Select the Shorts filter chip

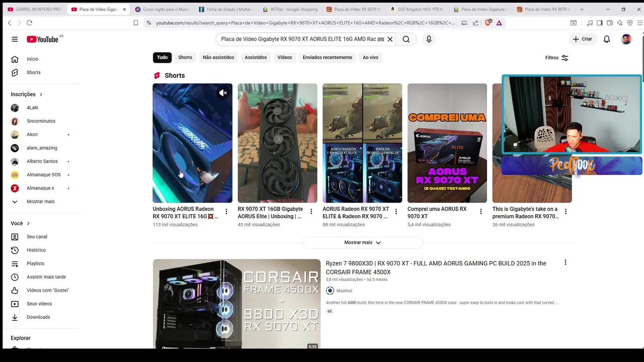coord(185,57)
